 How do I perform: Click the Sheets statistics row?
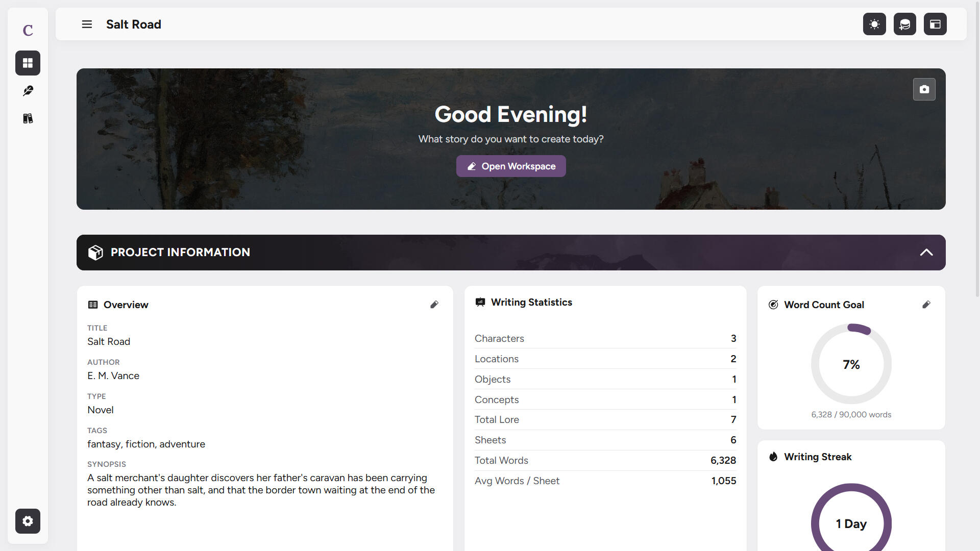(x=605, y=440)
